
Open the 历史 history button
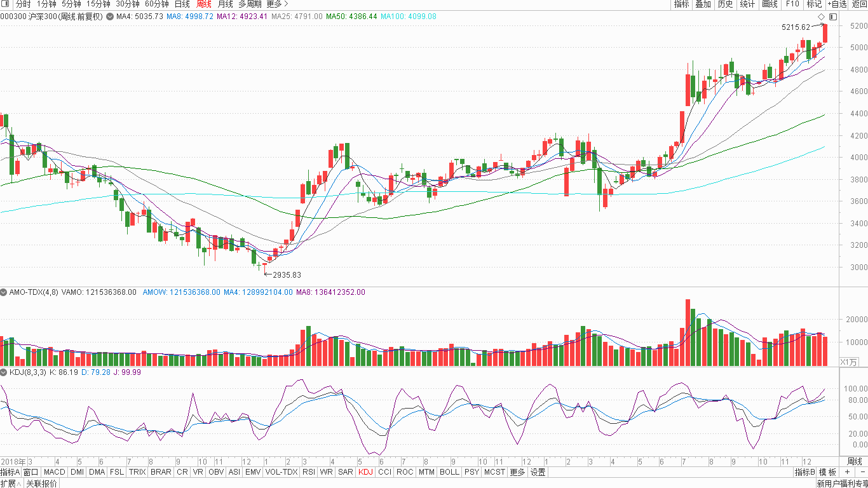(725, 4)
